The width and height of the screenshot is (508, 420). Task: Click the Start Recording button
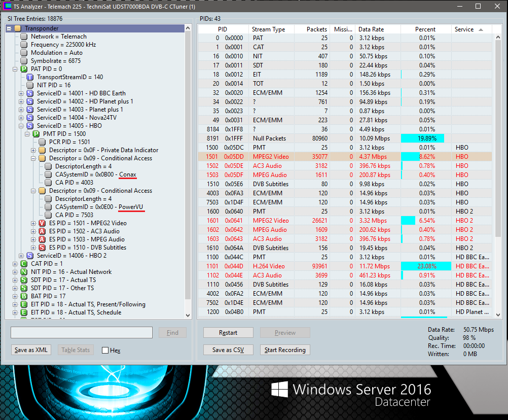[285, 350]
